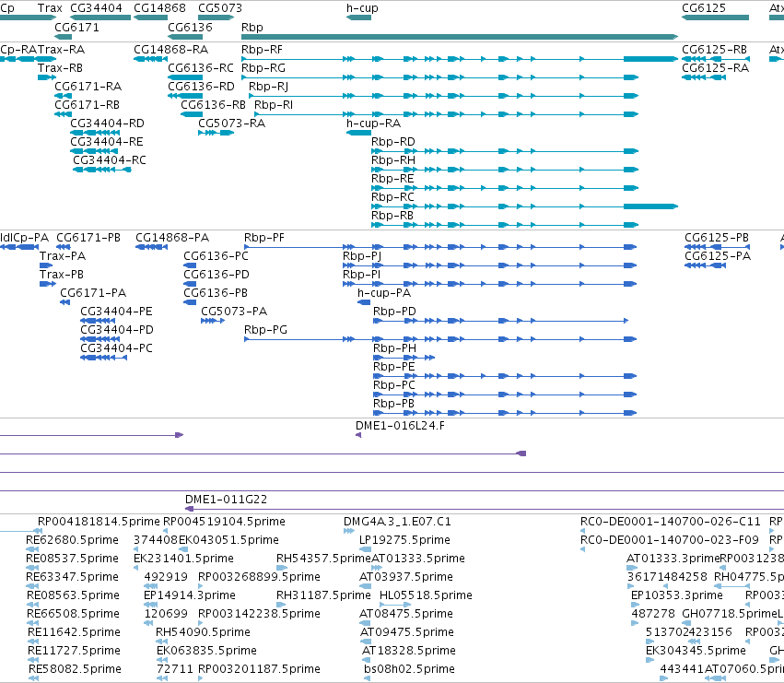The width and height of the screenshot is (784, 683).
Task: Select the h-cup-PA protein label
Action: (x=384, y=293)
